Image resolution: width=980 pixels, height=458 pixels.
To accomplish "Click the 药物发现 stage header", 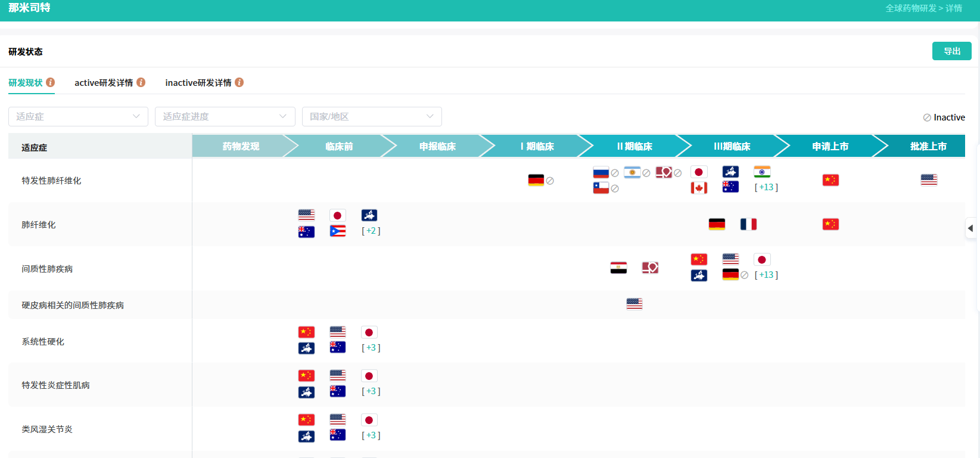I will (241, 146).
